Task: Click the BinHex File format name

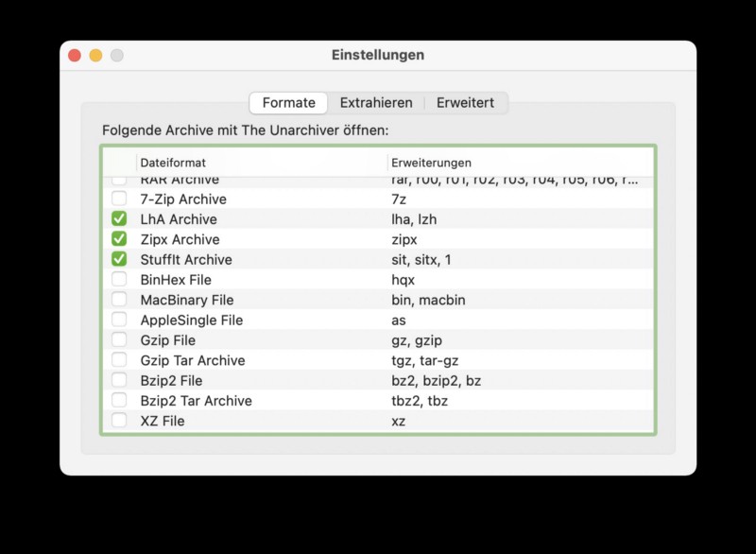Action: [176, 280]
